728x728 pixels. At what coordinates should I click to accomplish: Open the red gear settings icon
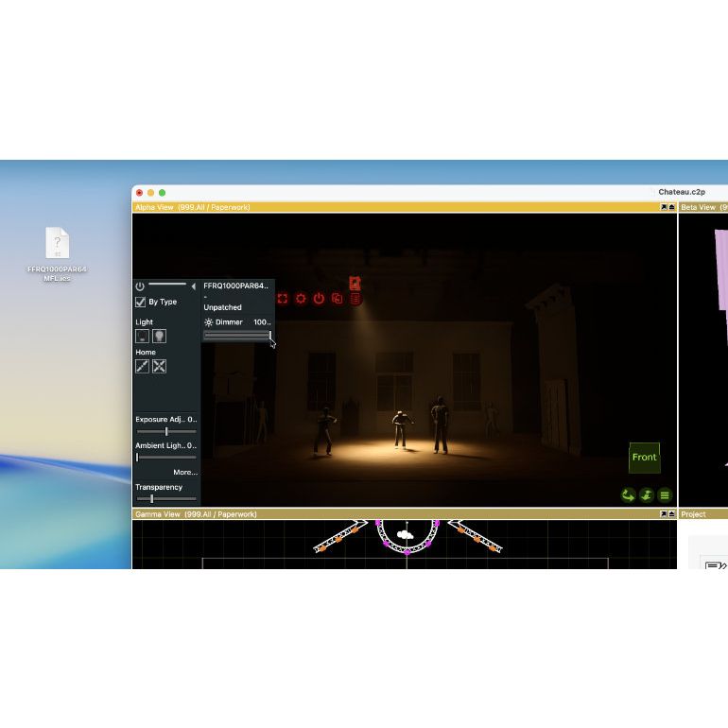click(x=301, y=299)
